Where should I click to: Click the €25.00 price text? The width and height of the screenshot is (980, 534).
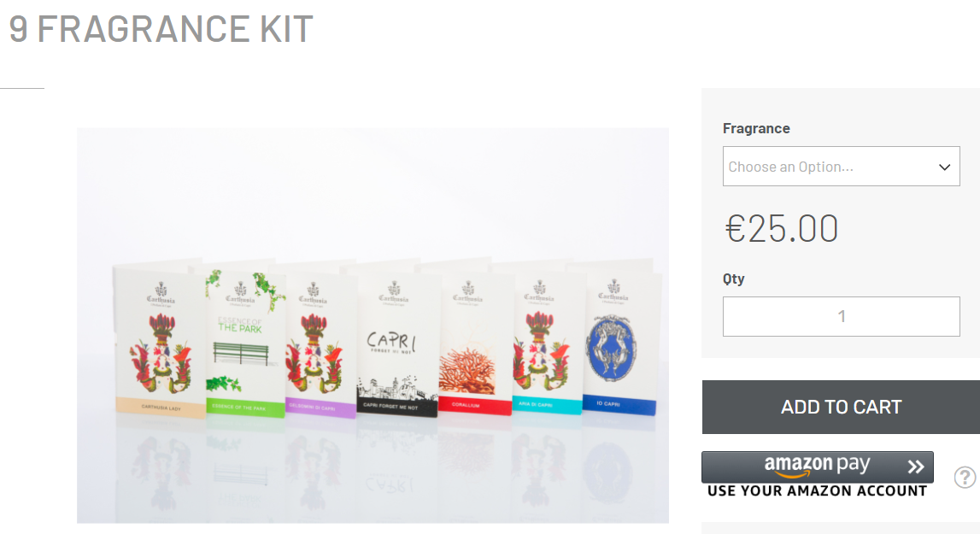click(781, 228)
